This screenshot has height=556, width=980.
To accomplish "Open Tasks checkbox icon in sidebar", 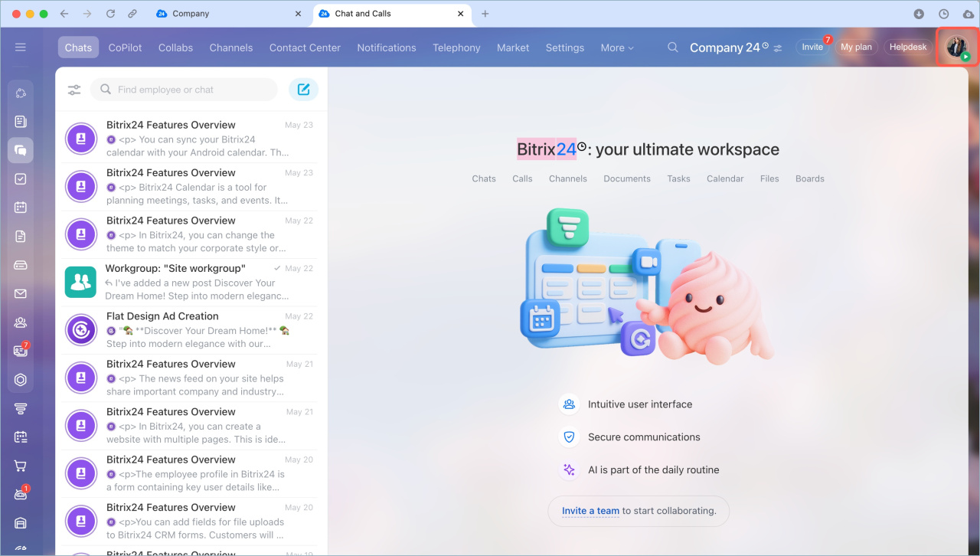I will coord(21,178).
